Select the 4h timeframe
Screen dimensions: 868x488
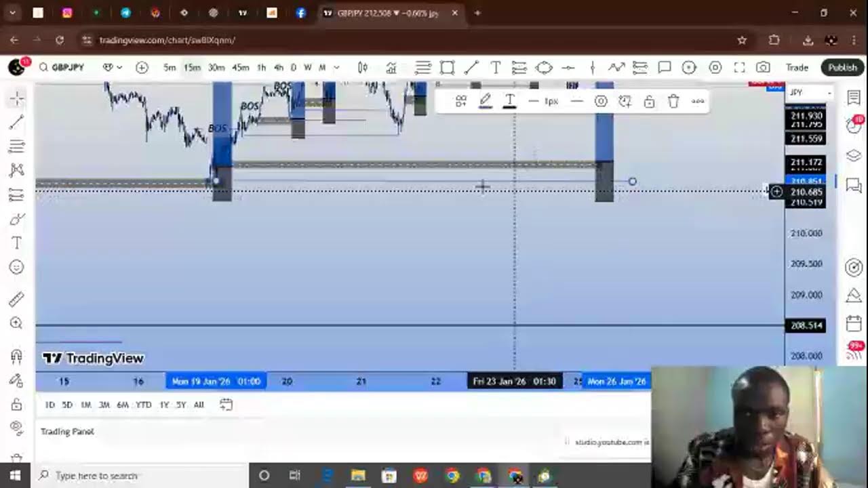(278, 68)
